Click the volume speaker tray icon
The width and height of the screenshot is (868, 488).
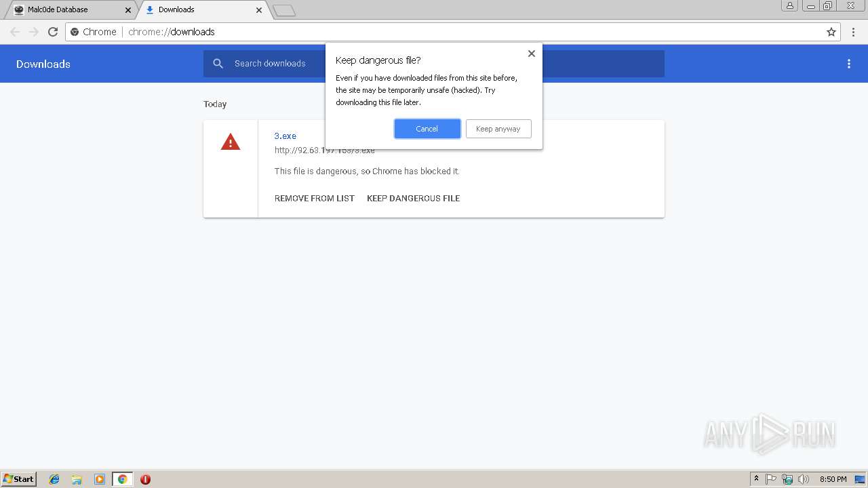pyautogui.click(x=804, y=479)
